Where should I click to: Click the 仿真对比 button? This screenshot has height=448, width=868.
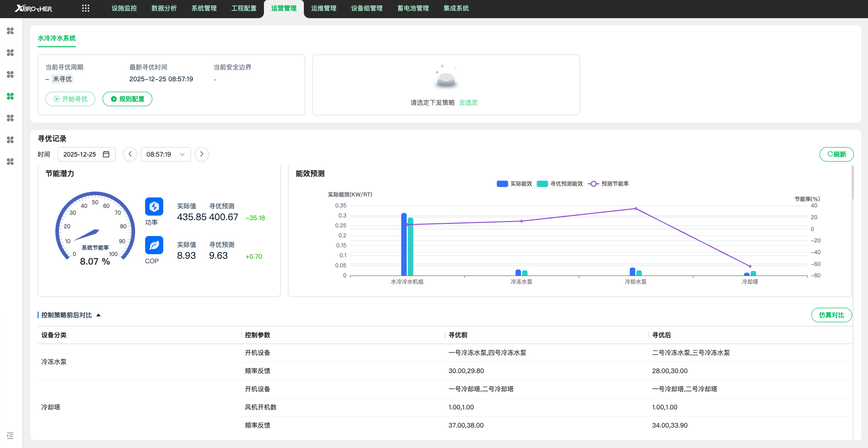(831, 315)
